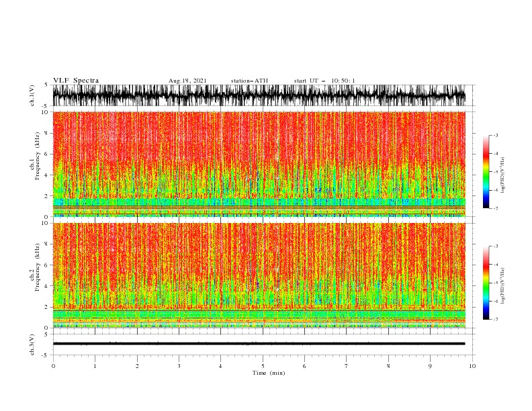The width and height of the screenshot is (532, 411).
Task: Click the time axis tick '1'
Action: (x=95, y=366)
